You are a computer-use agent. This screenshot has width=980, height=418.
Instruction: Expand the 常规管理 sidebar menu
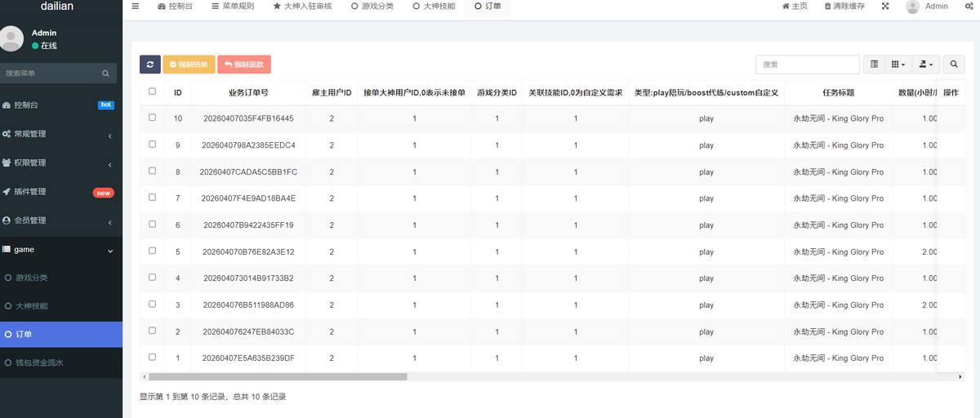point(61,134)
